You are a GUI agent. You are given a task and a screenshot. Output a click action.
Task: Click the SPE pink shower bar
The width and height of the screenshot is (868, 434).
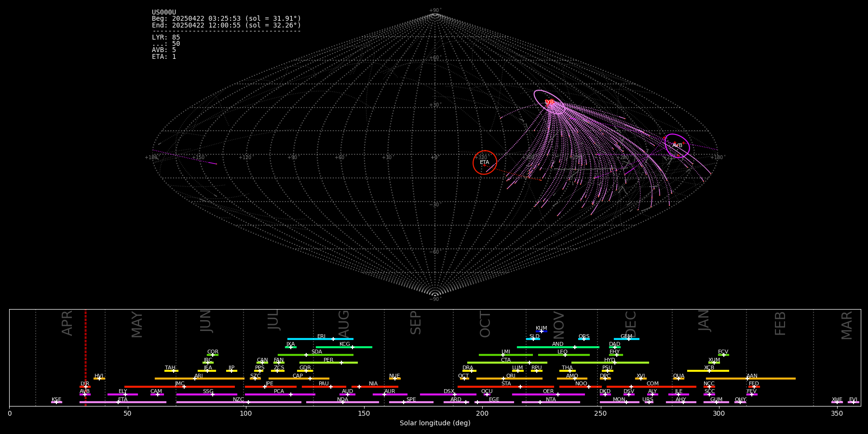click(x=411, y=402)
